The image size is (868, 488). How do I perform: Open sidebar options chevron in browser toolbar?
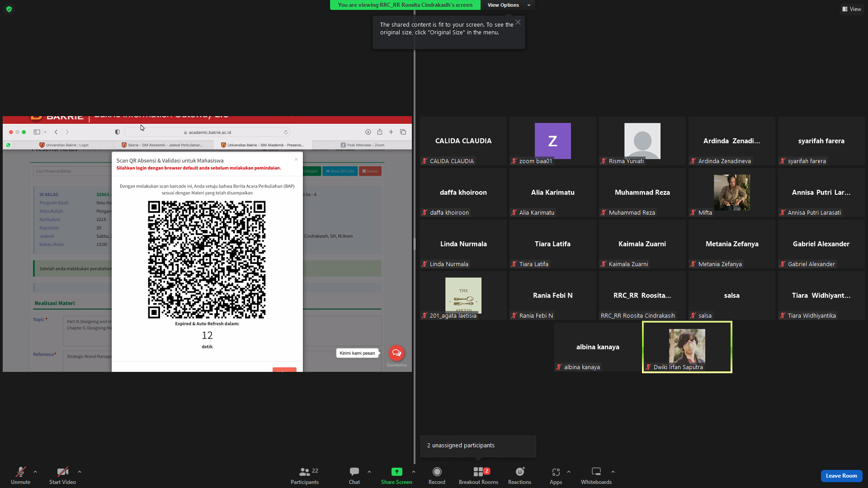45,132
